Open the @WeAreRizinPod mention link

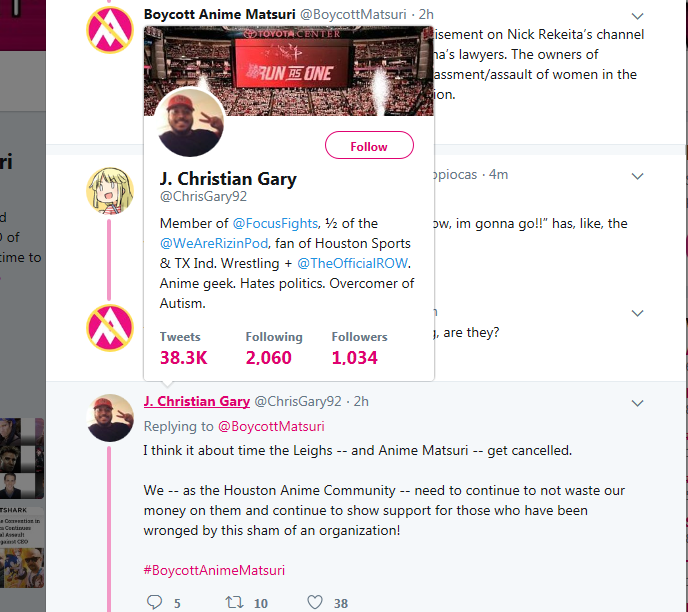[214, 243]
